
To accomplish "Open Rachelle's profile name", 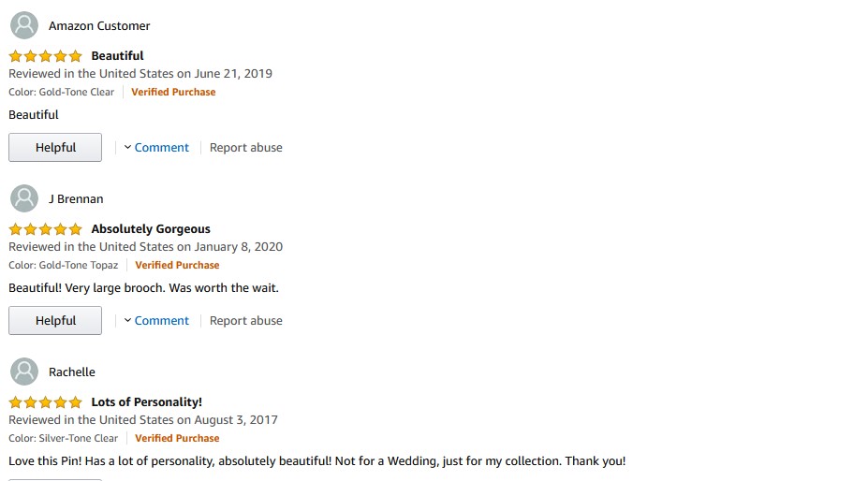I will (x=72, y=372).
